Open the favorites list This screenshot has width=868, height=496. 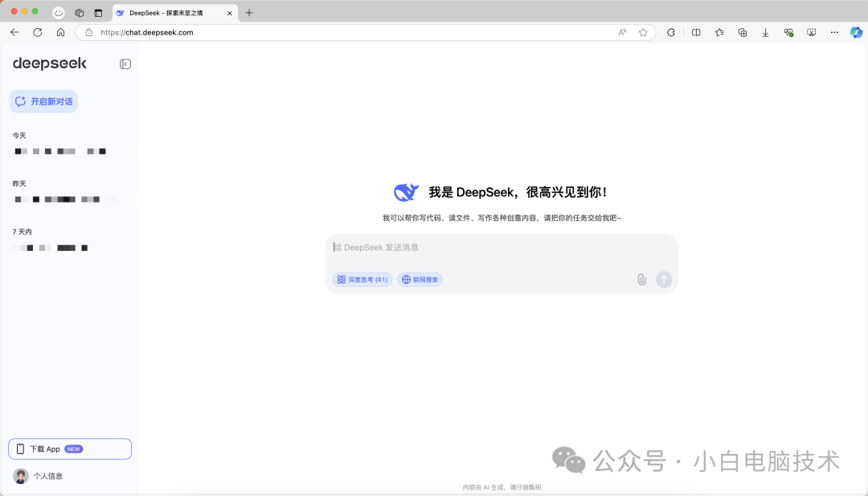719,33
